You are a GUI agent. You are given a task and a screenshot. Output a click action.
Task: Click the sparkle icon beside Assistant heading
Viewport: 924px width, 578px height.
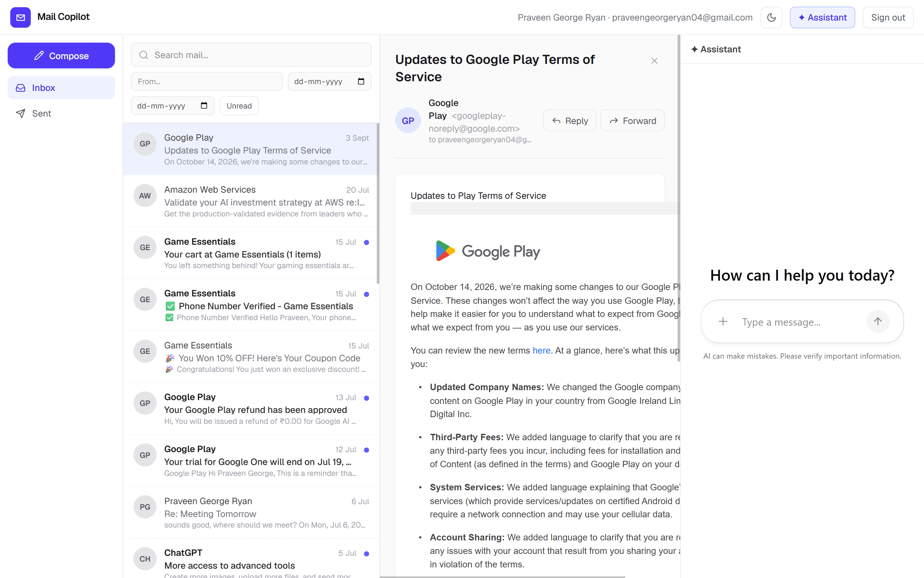tap(695, 49)
